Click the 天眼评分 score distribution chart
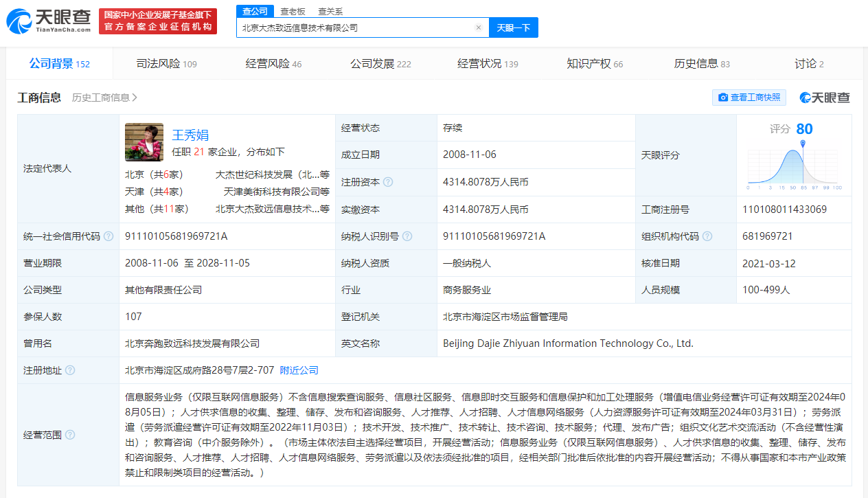The width and height of the screenshot is (868, 498). (795, 167)
